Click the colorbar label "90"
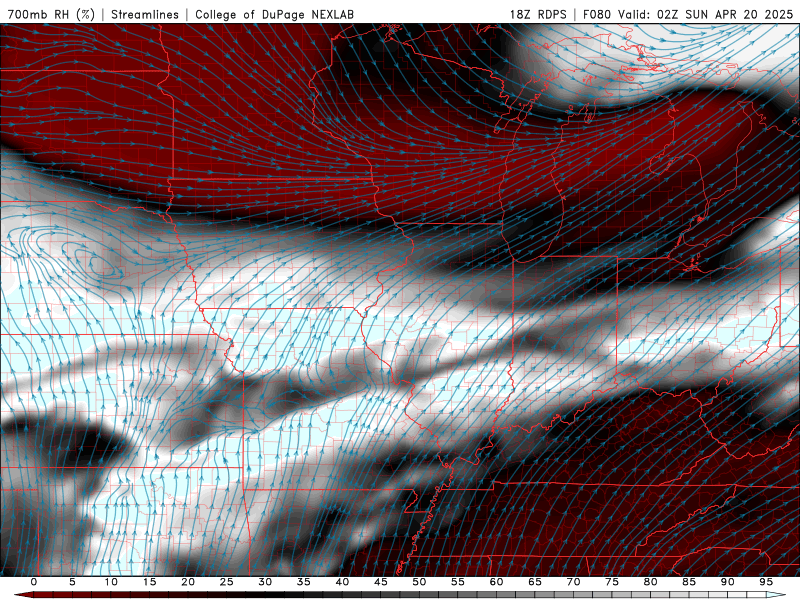Image resolution: width=800 pixels, height=600 pixels. tap(727, 582)
